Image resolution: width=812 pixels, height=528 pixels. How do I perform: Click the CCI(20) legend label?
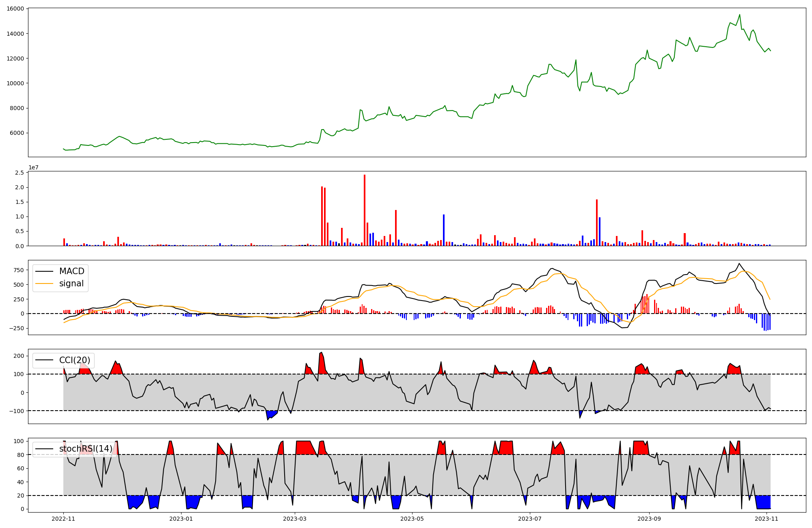pos(75,360)
